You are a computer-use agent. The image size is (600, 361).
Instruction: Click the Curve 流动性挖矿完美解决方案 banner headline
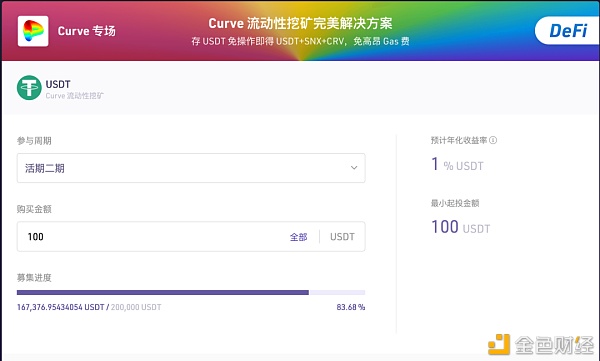click(300, 23)
